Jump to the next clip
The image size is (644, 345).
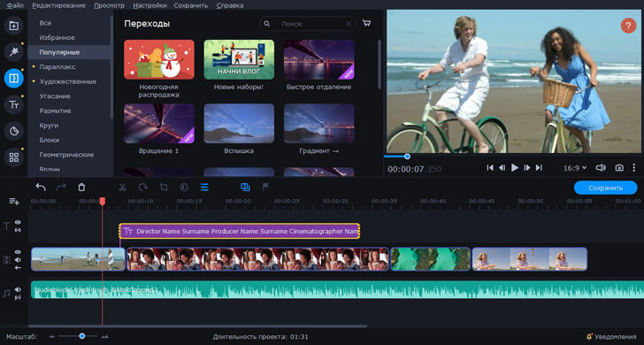tap(540, 167)
